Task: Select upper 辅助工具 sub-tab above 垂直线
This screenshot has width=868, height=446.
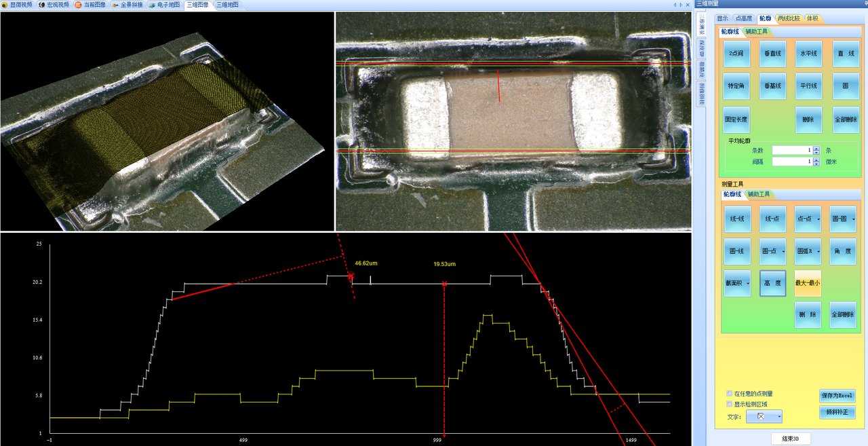Action: pyautogui.click(x=756, y=31)
